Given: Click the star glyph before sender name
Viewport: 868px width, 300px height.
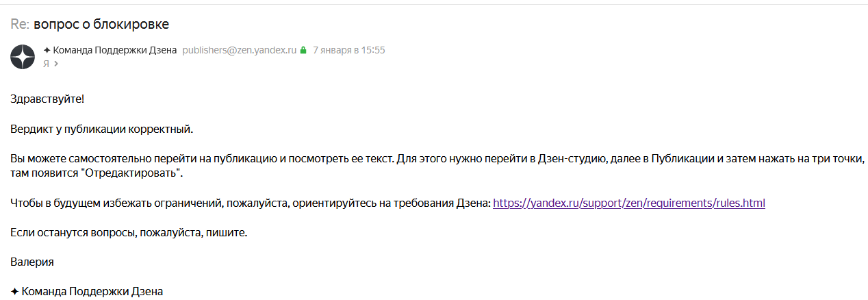Looking at the screenshot, I should click(47, 50).
